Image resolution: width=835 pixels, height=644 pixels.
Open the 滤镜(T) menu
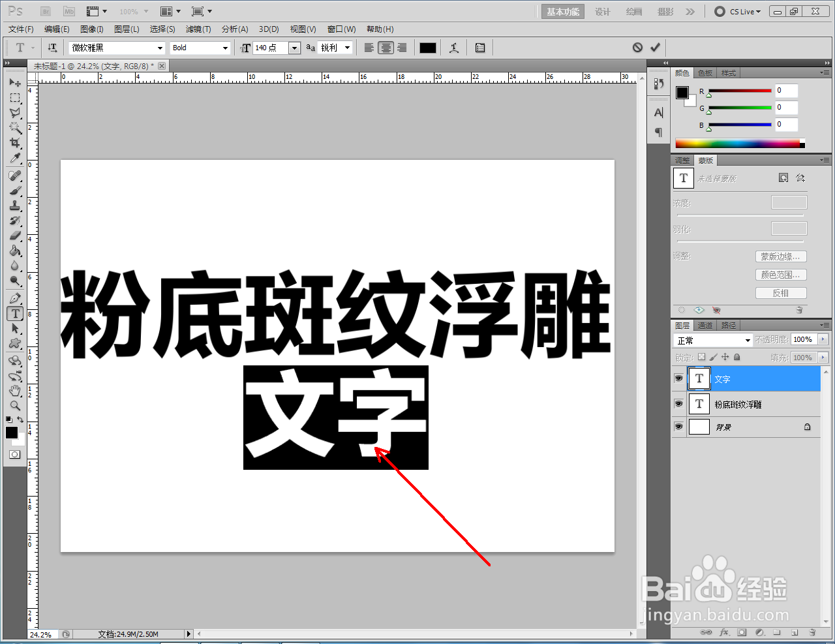click(x=198, y=29)
